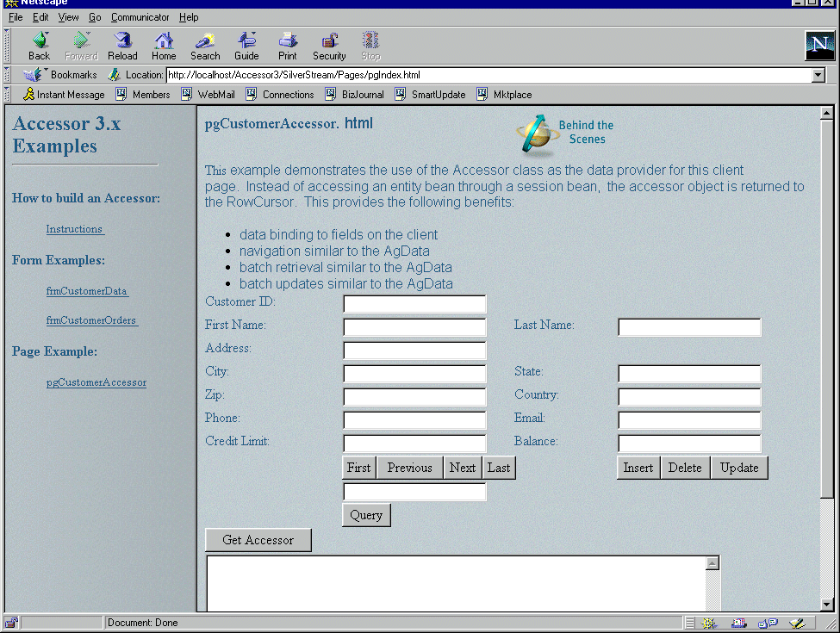Open the Edit menu
Screen dimensions: 840x633
pyautogui.click(x=40, y=17)
